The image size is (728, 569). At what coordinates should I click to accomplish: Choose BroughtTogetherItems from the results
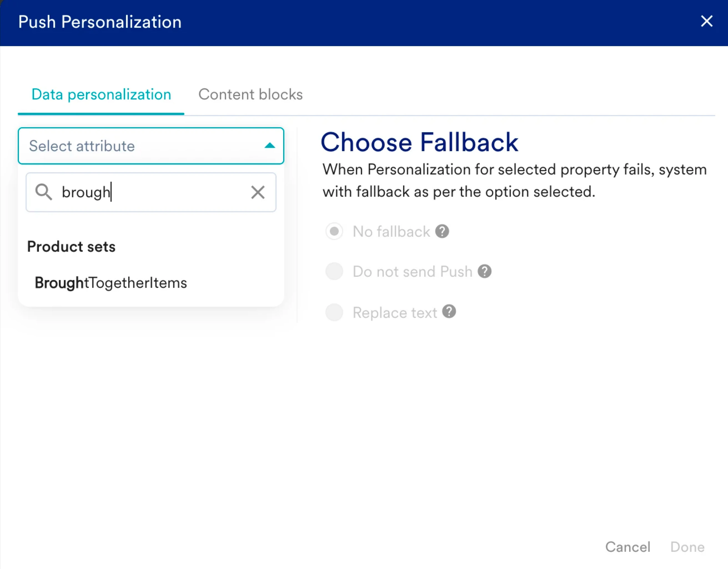click(x=111, y=283)
